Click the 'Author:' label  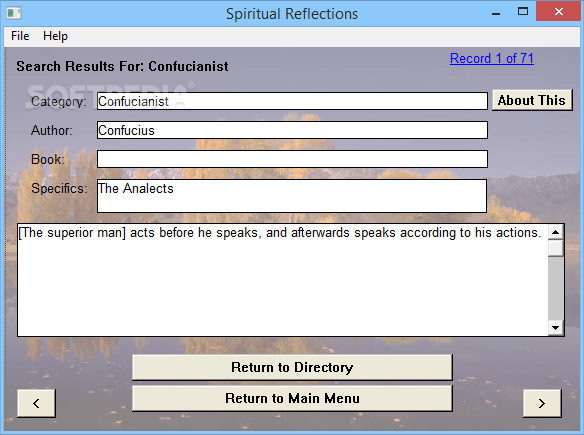tap(52, 130)
